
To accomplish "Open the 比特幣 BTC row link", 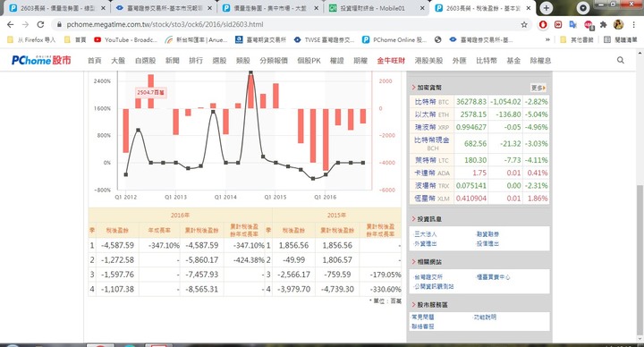I will click(431, 102).
